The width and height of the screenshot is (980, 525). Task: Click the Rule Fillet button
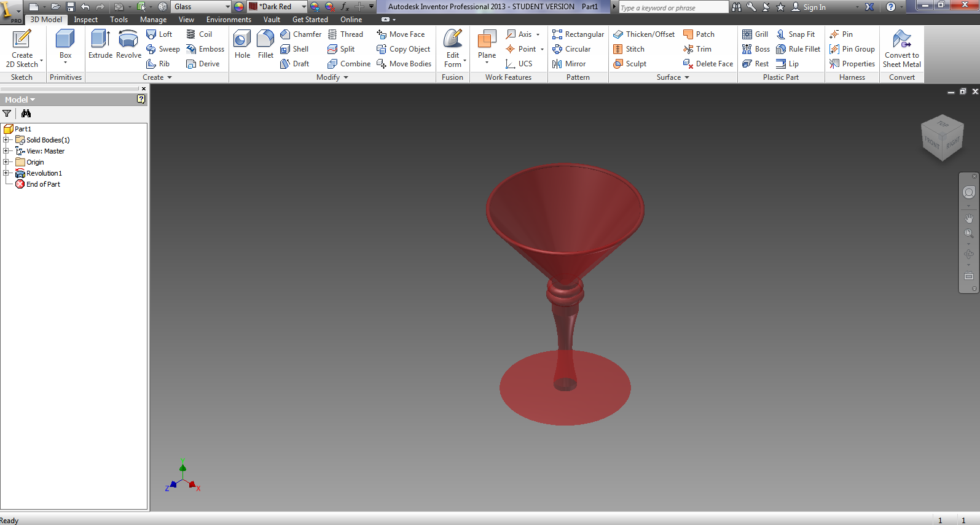click(798, 49)
